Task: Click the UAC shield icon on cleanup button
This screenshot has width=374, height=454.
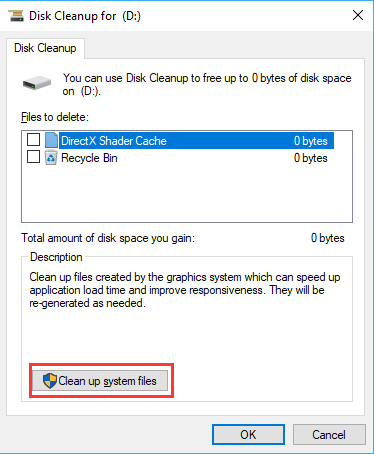Action: tap(50, 381)
